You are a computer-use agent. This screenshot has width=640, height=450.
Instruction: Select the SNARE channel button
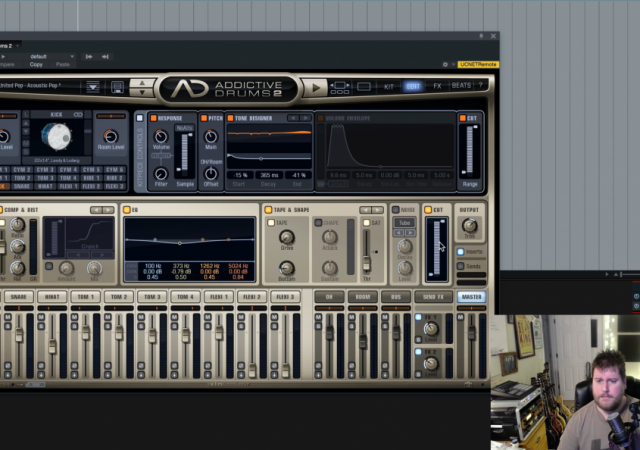click(x=18, y=297)
